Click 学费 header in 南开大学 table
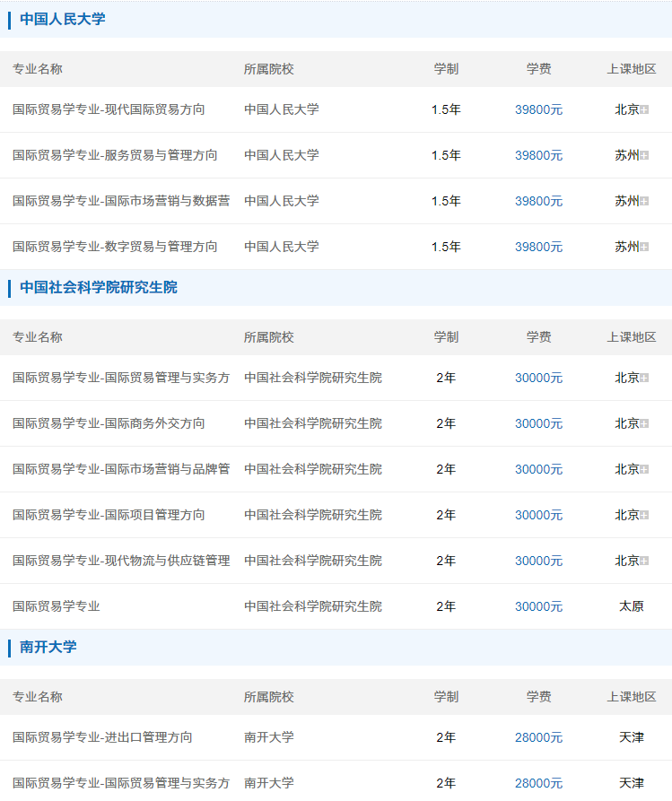Viewport: 672px width, 801px height. (538, 697)
